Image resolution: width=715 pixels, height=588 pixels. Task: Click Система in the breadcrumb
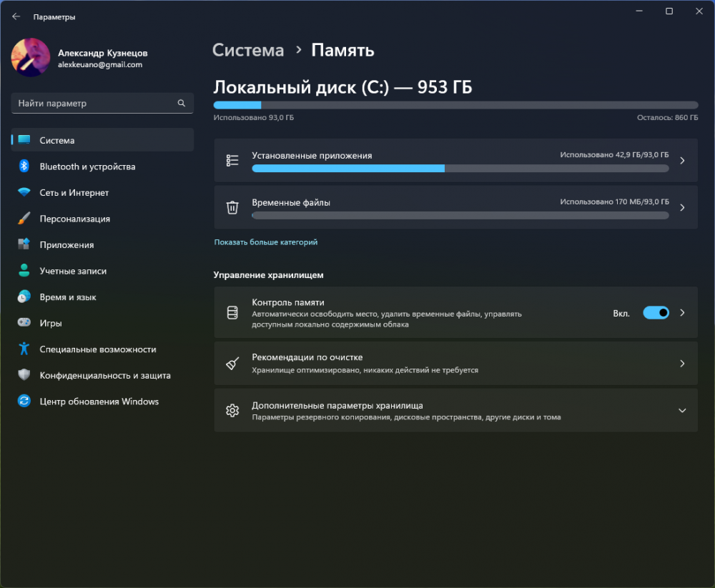pyautogui.click(x=248, y=50)
